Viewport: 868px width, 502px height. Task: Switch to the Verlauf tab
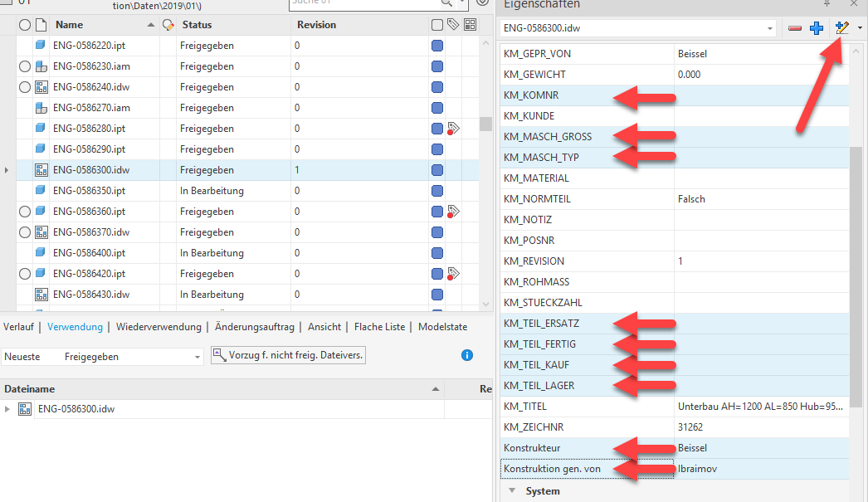pyautogui.click(x=18, y=327)
